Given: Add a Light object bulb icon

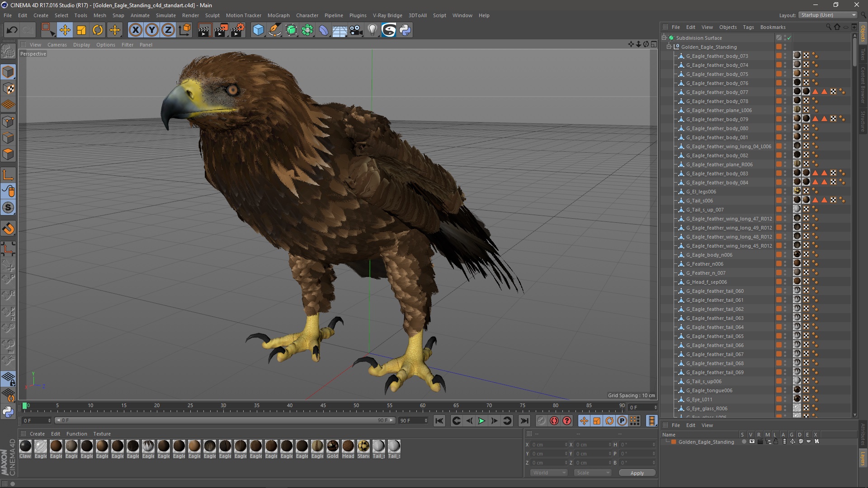Looking at the screenshot, I should (372, 30).
